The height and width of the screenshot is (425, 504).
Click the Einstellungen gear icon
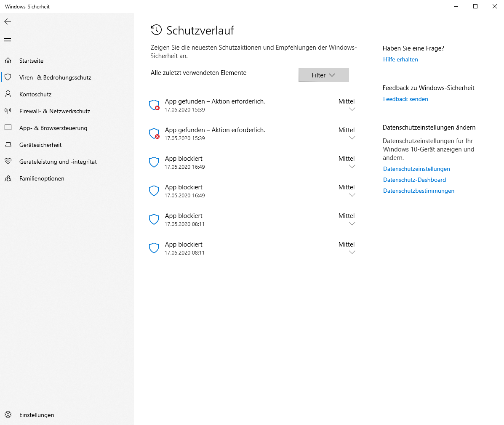pyautogui.click(x=8, y=415)
